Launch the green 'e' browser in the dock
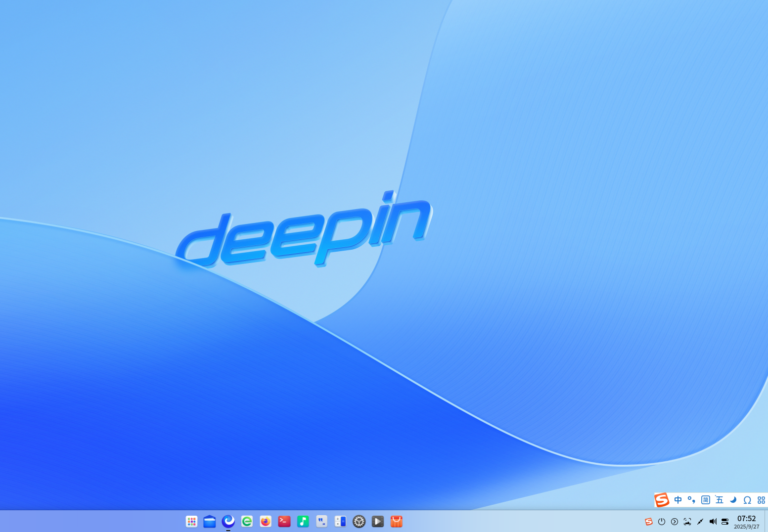768x532 pixels. 247,521
